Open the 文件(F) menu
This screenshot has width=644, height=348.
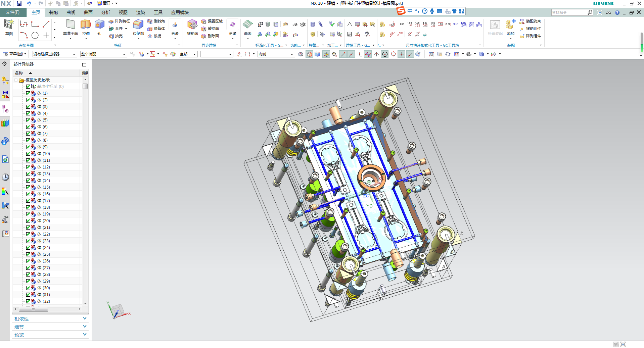[x=12, y=12]
